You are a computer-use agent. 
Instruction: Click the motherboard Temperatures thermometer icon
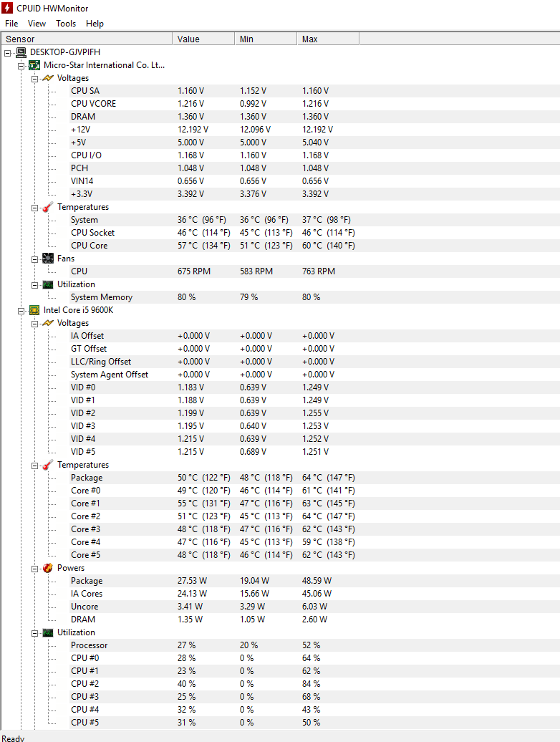pos(48,207)
